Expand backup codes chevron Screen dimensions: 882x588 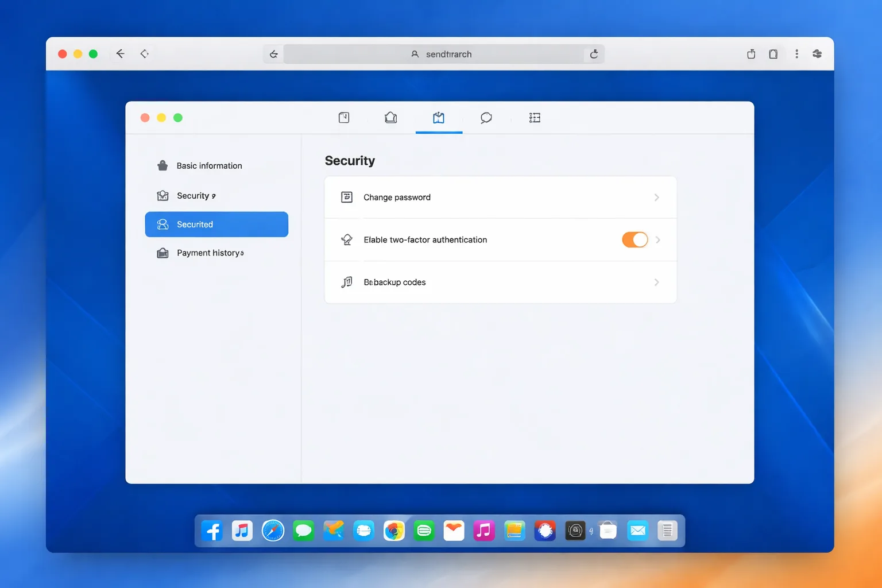tap(656, 283)
